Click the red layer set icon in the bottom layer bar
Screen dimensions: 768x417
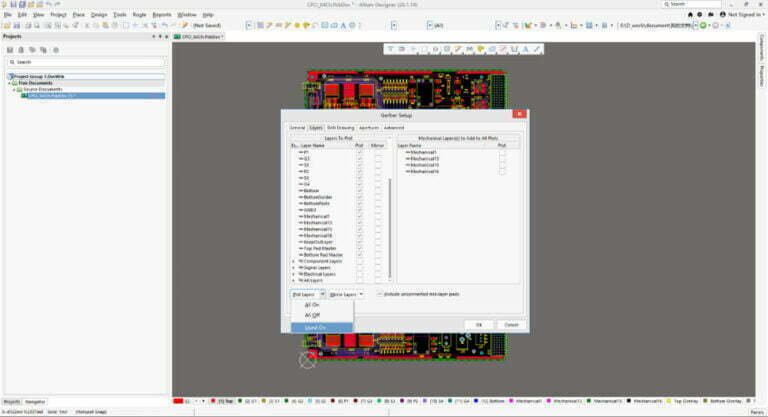(180, 400)
